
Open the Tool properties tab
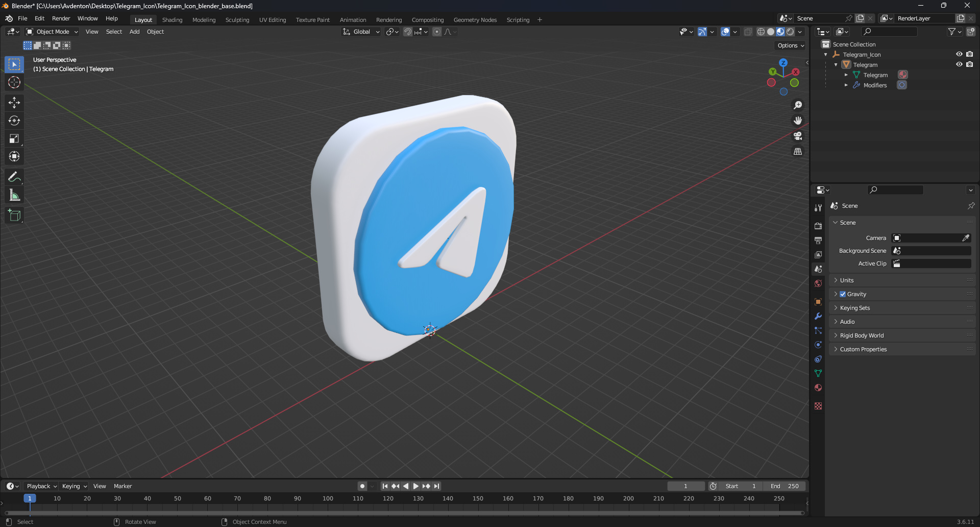click(x=818, y=208)
